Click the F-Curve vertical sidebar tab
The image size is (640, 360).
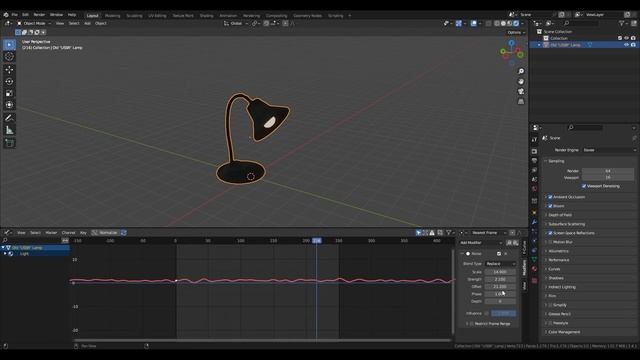click(524, 248)
